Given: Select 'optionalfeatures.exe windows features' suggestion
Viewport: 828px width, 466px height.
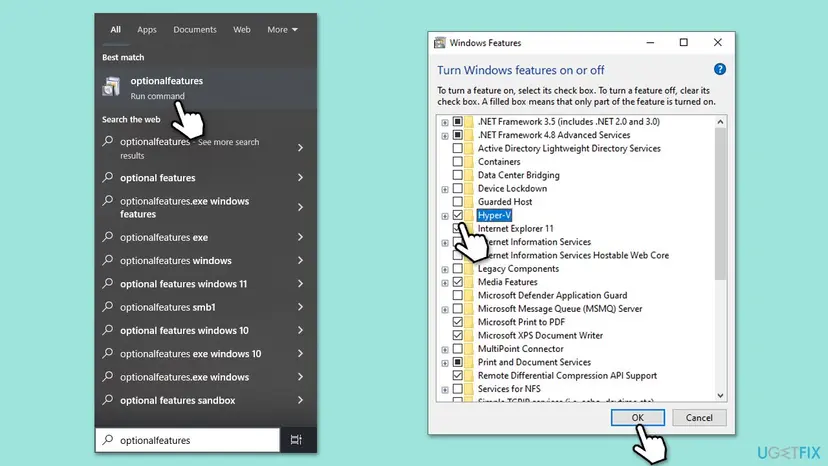Looking at the screenshot, I should point(206,207).
